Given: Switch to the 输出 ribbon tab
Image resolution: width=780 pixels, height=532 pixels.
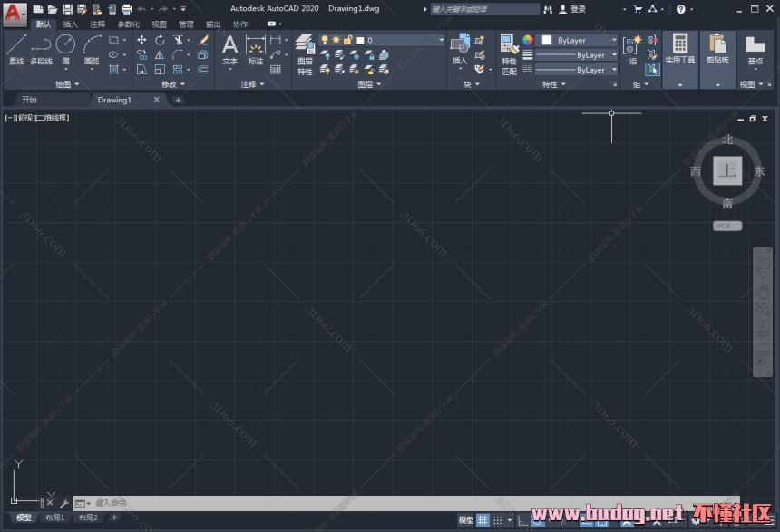Looking at the screenshot, I should pos(213,24).
